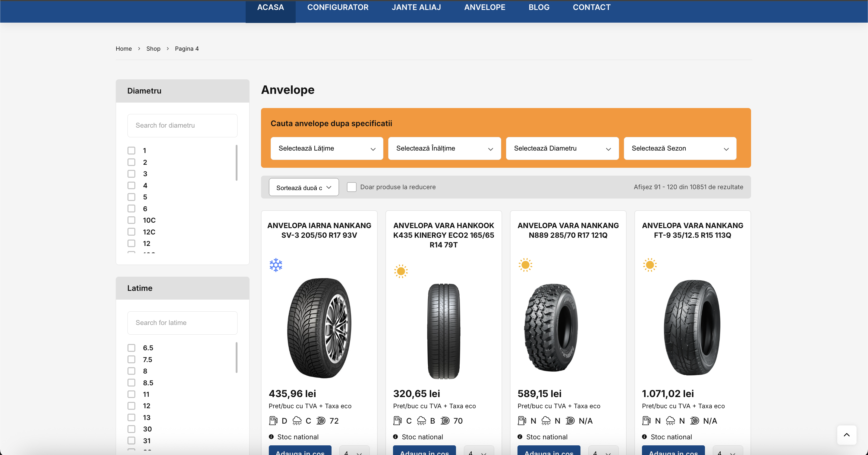Open the Selectează Lățime dropdown
Image resolution: width=868 pixels, height=455 pixels.
pyautogui.click(x=326, y=148)
